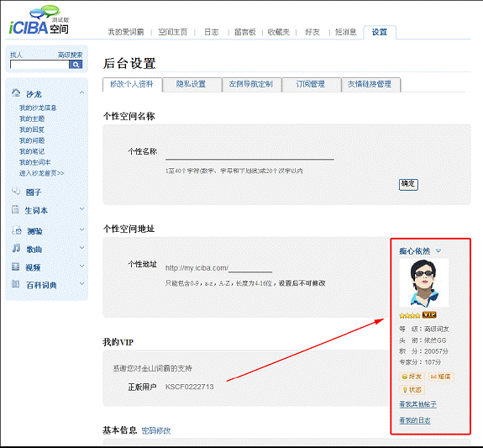Click the user avatar thumbnail
Screen dimensions: 483x448
click(x=424, y=282)
